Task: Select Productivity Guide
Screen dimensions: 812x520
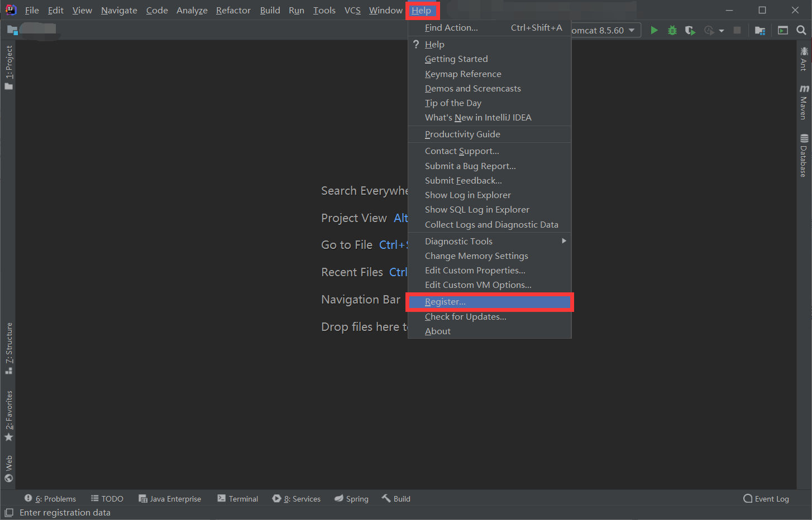Action: coord(490,134)
